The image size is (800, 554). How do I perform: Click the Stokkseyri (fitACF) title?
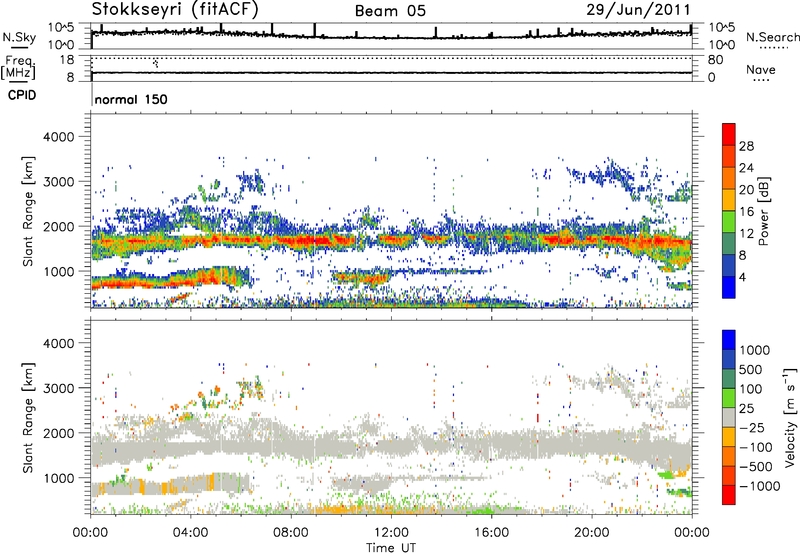click(175, 9)
